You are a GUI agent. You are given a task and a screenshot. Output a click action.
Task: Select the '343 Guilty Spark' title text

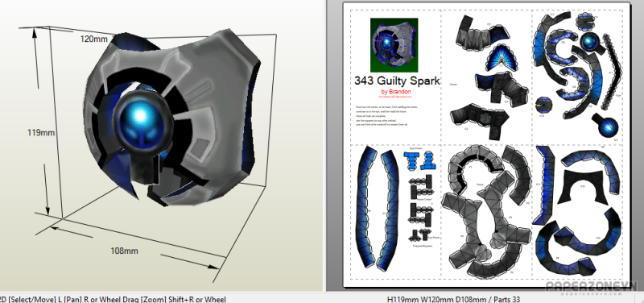(396, 81)
